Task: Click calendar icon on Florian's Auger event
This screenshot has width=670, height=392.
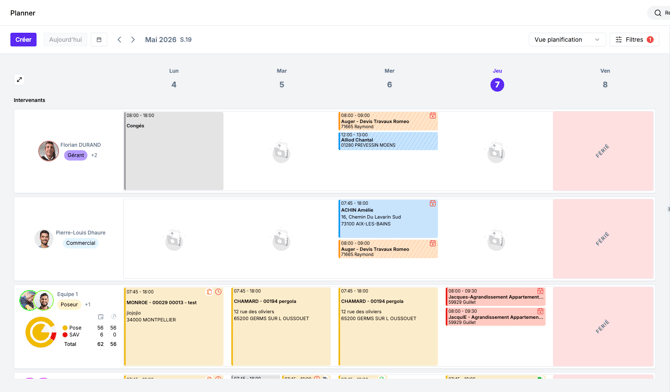Action: point(432,115)
